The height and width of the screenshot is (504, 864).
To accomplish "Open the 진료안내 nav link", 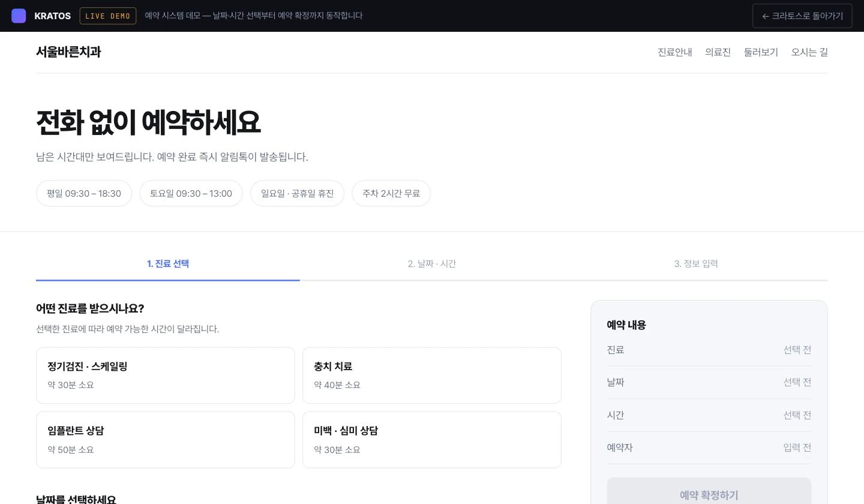I will [675, 52].
